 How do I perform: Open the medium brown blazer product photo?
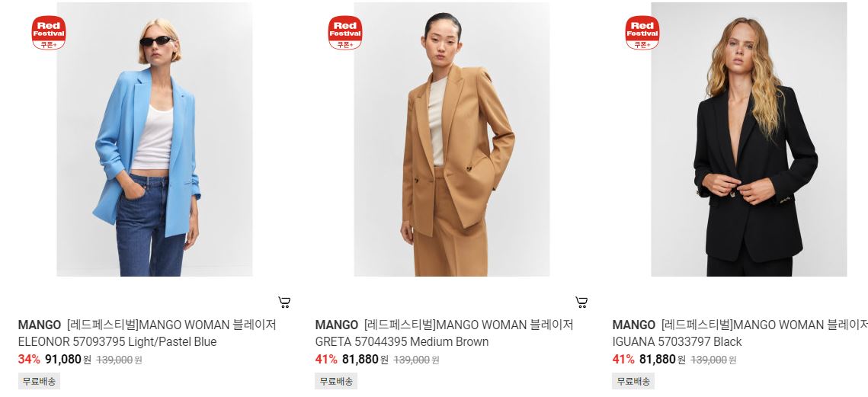click(452, 139)
